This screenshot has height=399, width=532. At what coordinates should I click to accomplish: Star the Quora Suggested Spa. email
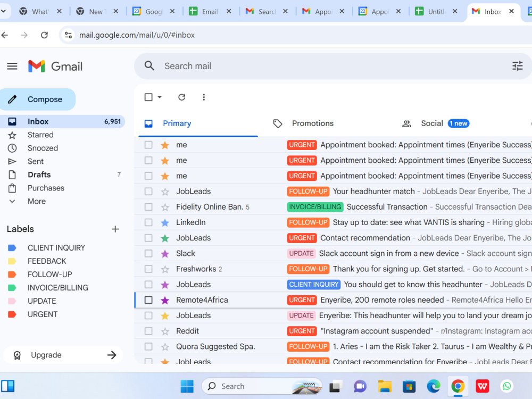(x=165, y=347)
